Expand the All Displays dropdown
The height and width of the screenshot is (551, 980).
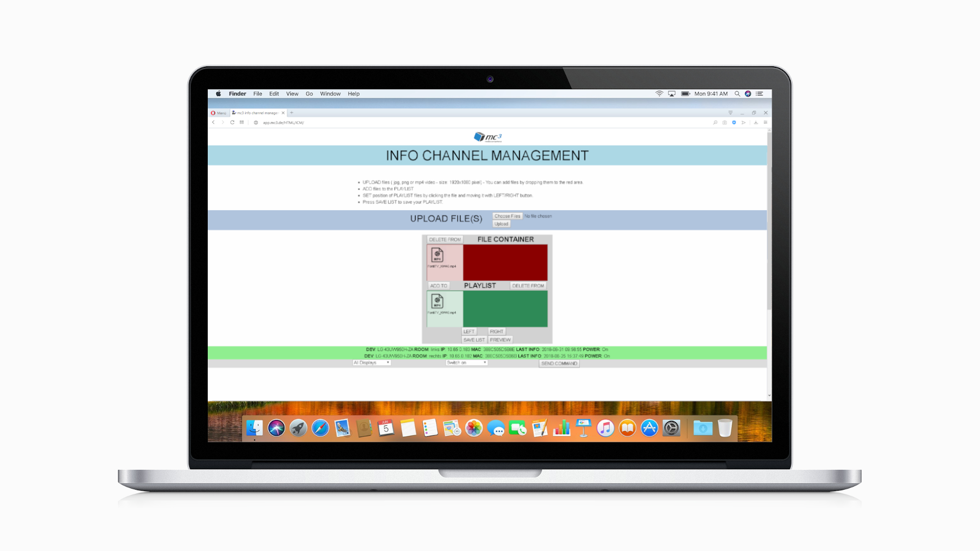pos(372,363)
